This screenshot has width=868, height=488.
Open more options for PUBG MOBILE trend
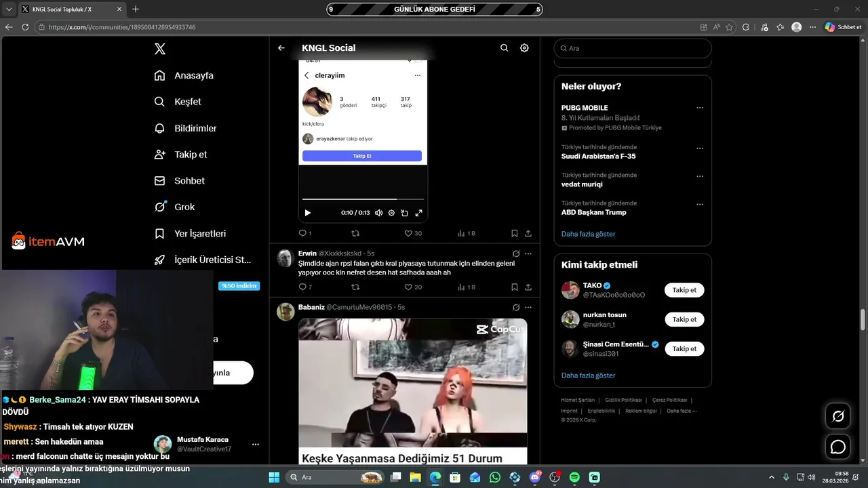tap(700, 108)
